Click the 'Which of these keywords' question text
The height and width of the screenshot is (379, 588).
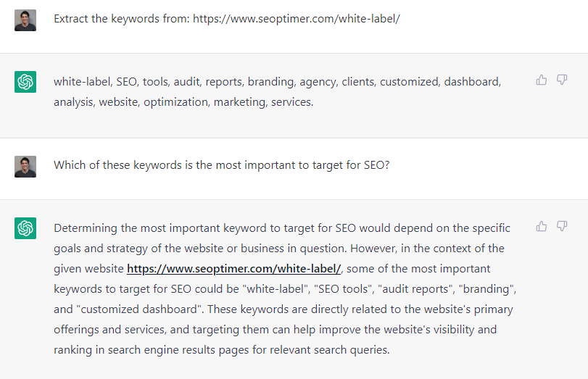[221, 164]
